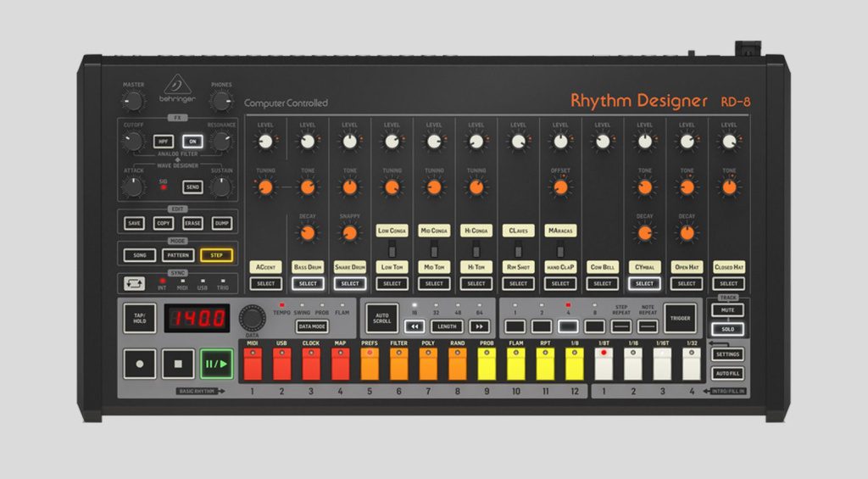Viewport: 868px width, 479px height.
Task: Click the COPY edit button
Action: tap(164, 223)
